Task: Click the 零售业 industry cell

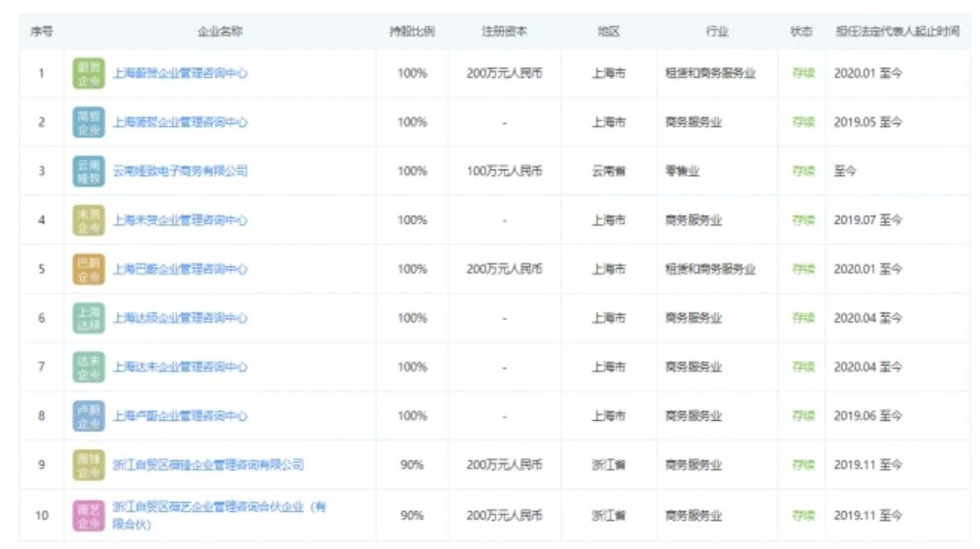Action: pyautogui.click(x=683, y=170)
